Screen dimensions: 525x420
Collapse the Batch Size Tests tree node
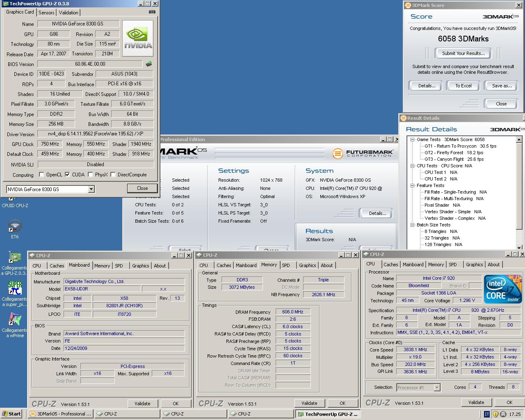(413, 225)
